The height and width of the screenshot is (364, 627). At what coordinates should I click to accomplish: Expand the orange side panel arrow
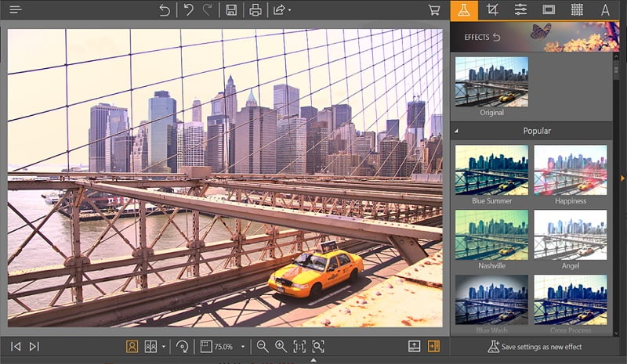coord(623,178)
